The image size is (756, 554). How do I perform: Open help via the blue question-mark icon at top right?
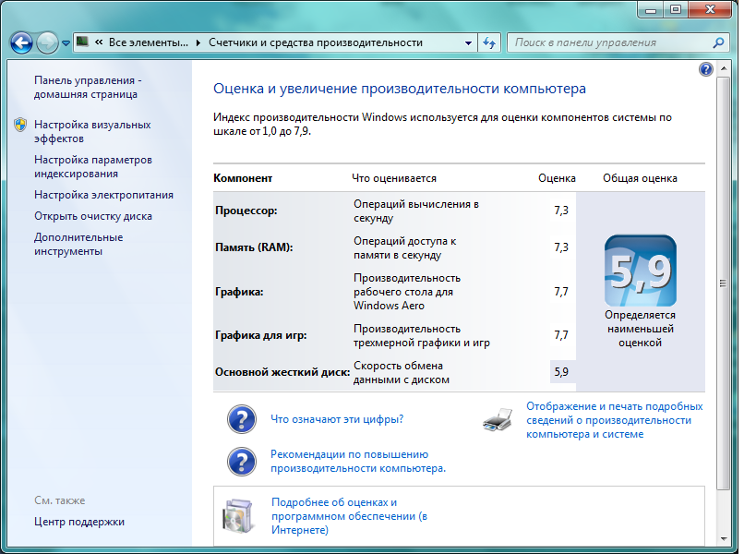coord(706,69)
